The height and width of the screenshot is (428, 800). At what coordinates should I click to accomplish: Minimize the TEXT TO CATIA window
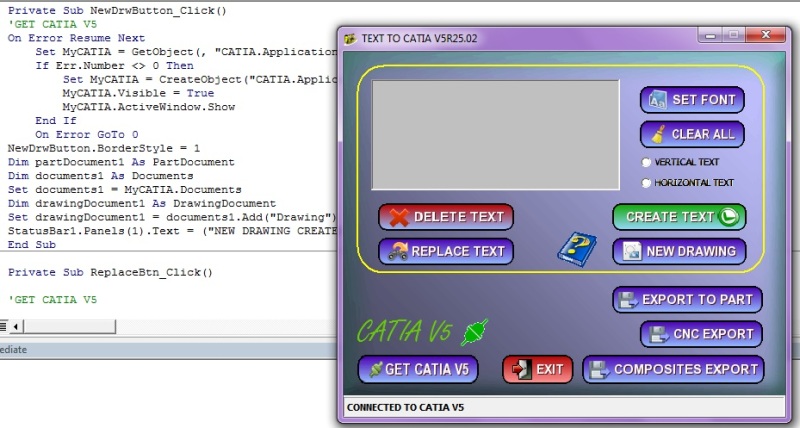(710, 35)
